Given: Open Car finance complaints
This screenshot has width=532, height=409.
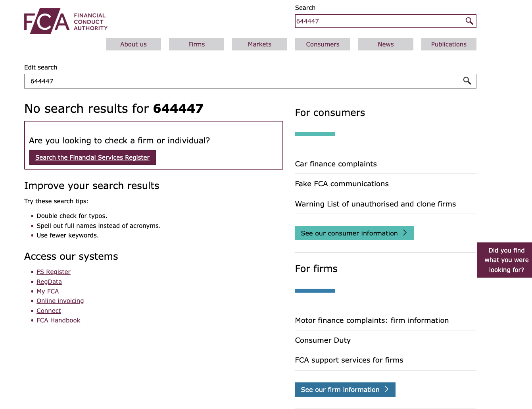Looking at the screenshot, I should [336, 164].
